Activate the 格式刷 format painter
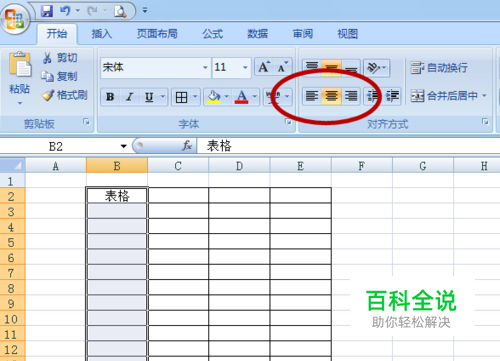This screenshot has height=361, width=500. [x=65, y=95]
